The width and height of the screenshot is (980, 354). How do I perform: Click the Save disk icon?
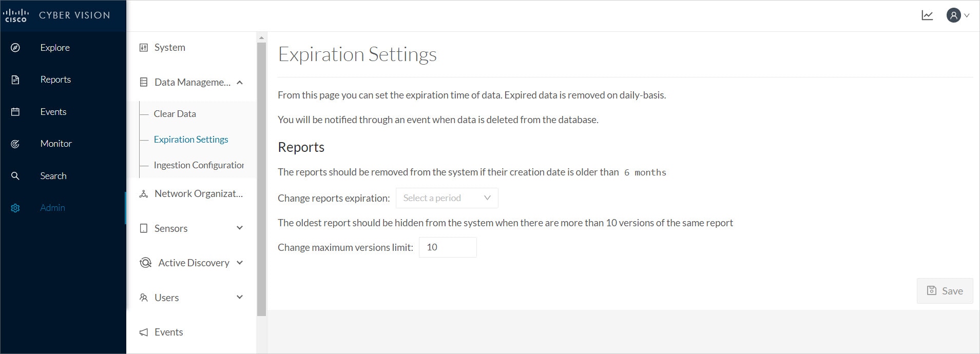point(932,290)
